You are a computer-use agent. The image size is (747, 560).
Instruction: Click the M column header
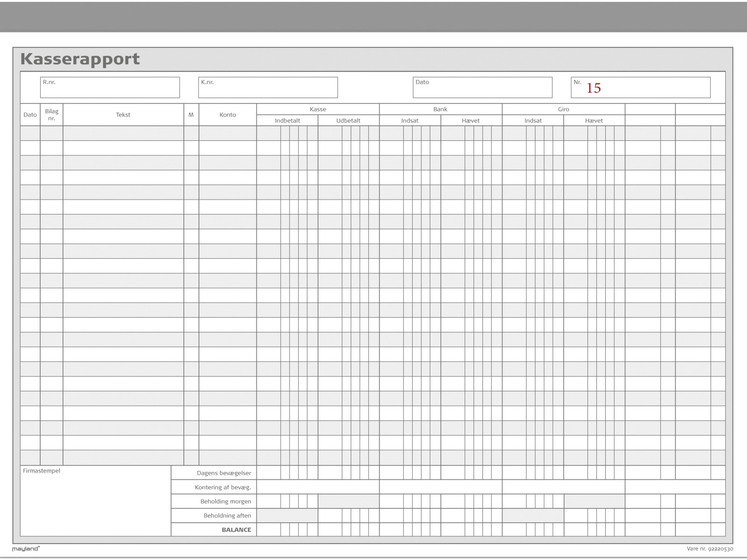pyautogui.click(x=191, y=115)
